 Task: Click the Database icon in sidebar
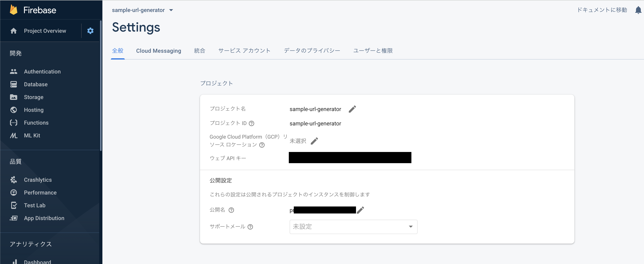[14, 84]
